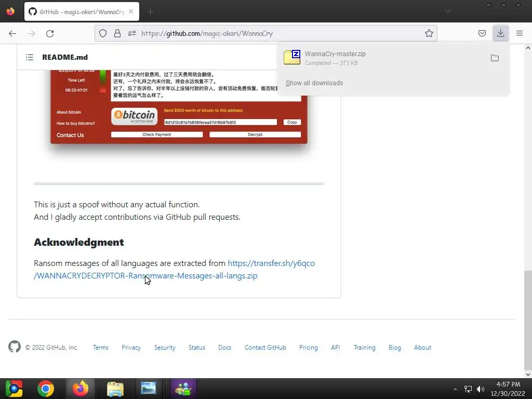This screenshot has width=532, height=399.
Task: Open tracking protection shield icon
Action: tap(103, 33)
